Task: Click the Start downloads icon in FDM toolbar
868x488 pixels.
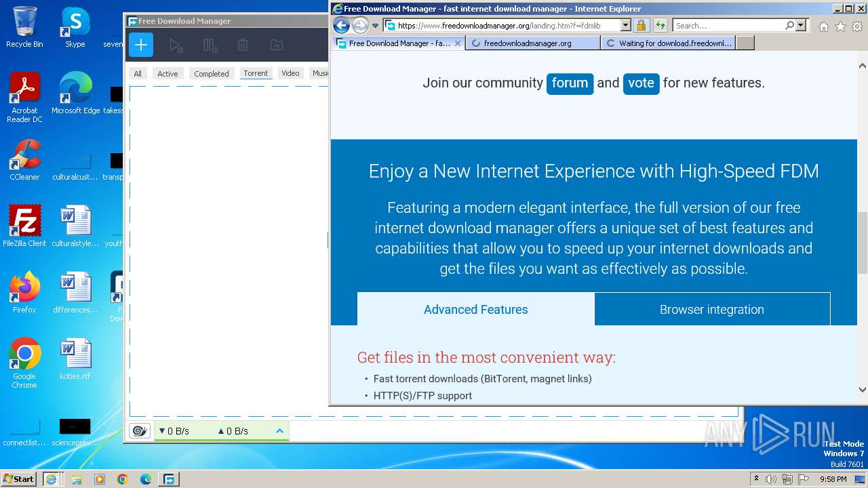Action: [176, 45]
